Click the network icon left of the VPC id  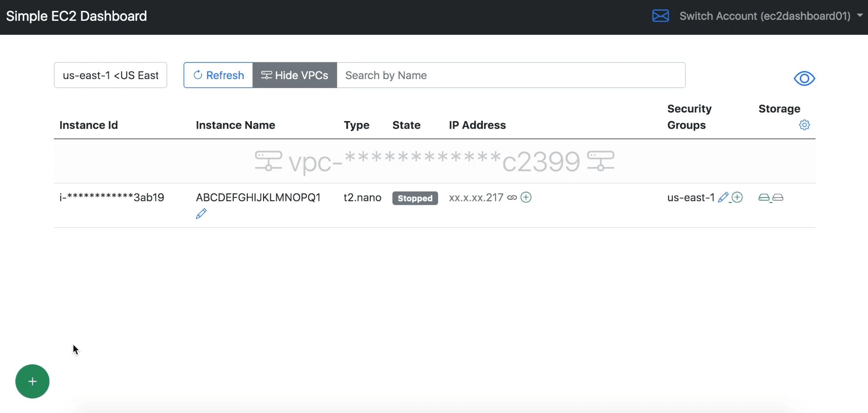(269, 161)
